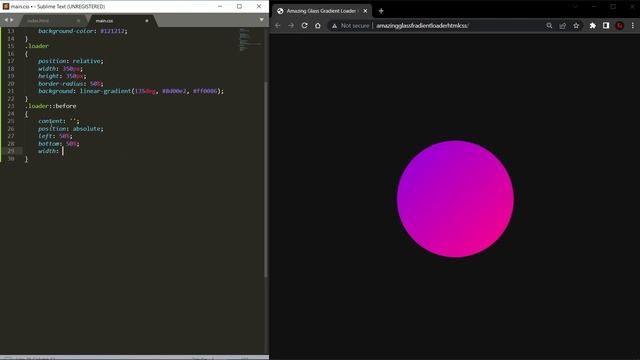640x360 pixels.
Task: Maximize the Sublime Text window
Action: 239,7
